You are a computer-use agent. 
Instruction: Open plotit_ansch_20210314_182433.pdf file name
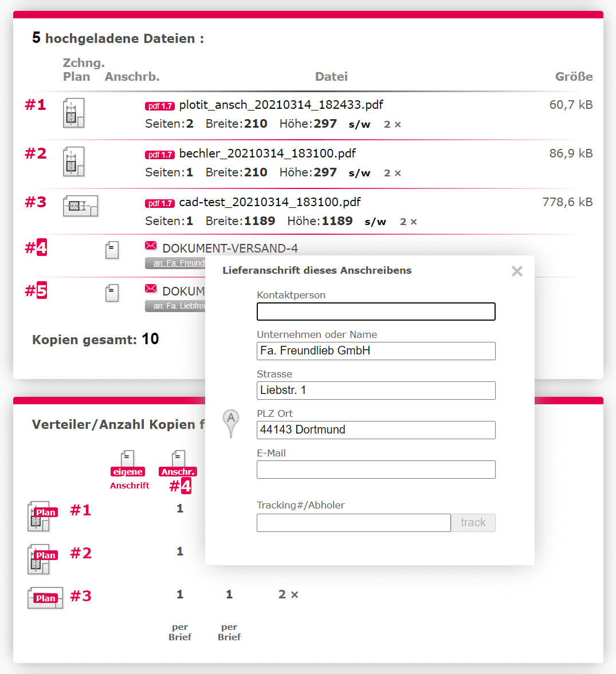pos(281,105)
